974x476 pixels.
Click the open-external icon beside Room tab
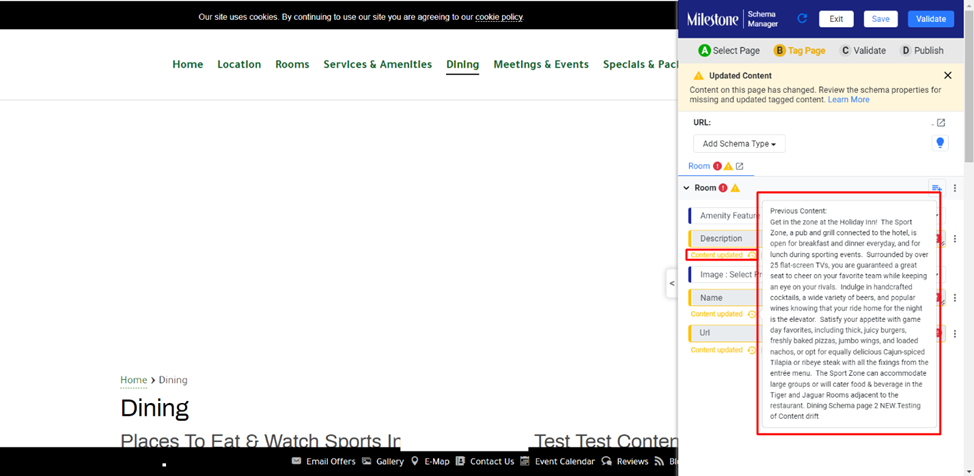(739, 167)
